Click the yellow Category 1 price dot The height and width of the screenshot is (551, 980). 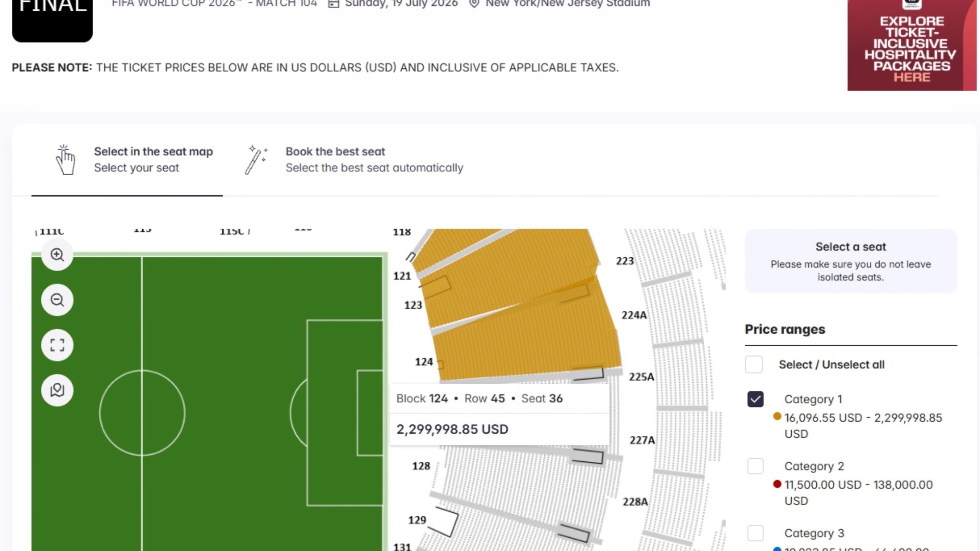coord(777,418)
